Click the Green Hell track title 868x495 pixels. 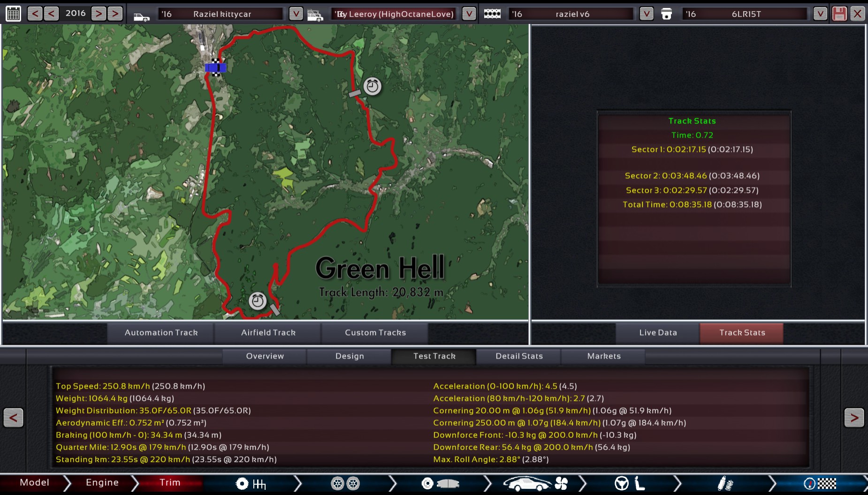point(380,268)
